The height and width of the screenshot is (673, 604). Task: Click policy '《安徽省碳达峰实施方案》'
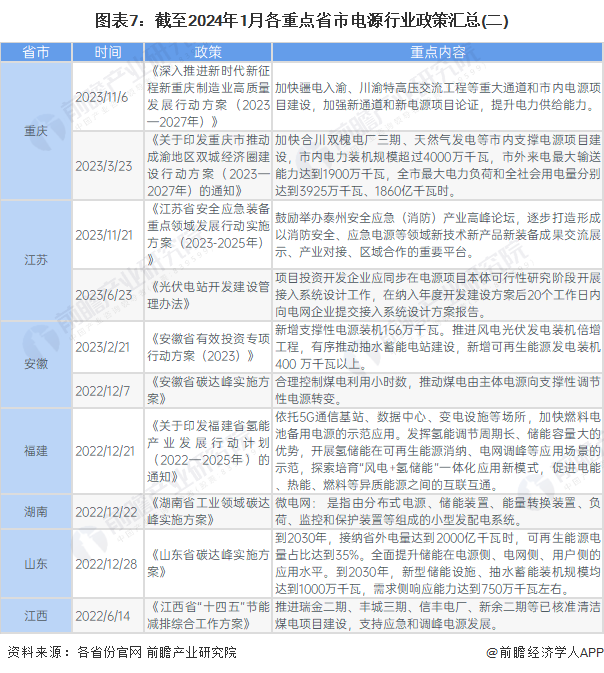[x=208, y=391]
